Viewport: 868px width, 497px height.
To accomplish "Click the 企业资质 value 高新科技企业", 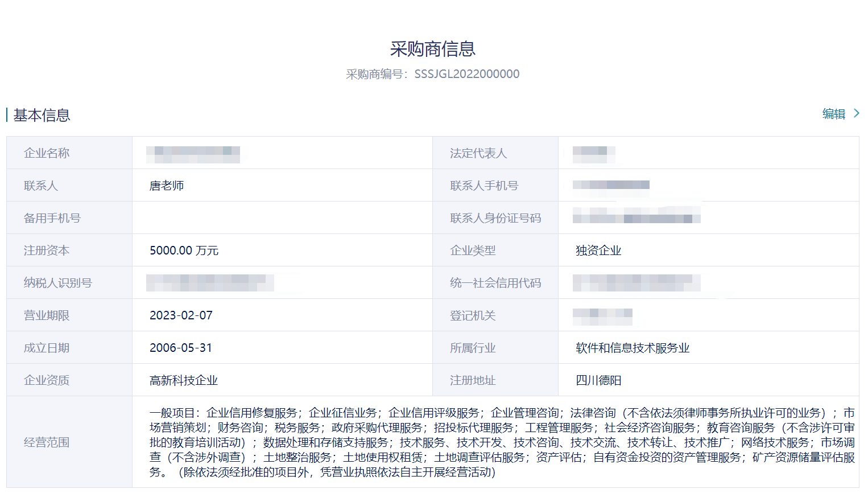I will [184, 380].
